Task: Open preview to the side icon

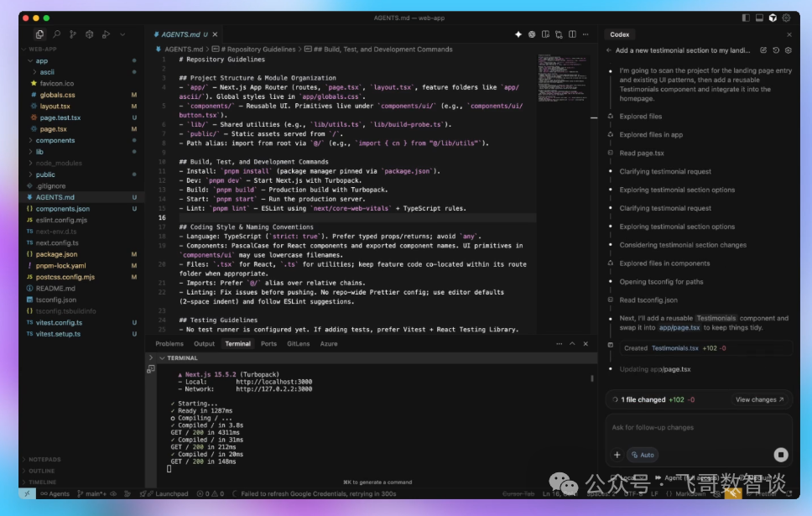Action: pos(545,34)
